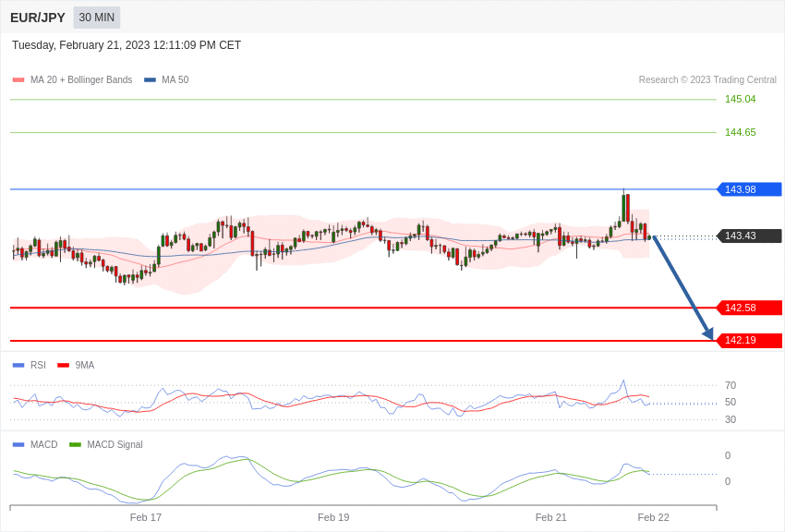Viewport: 785px width, 532px height.
Task: Click the 30 MIN timeframe badge
Action: 97,18
